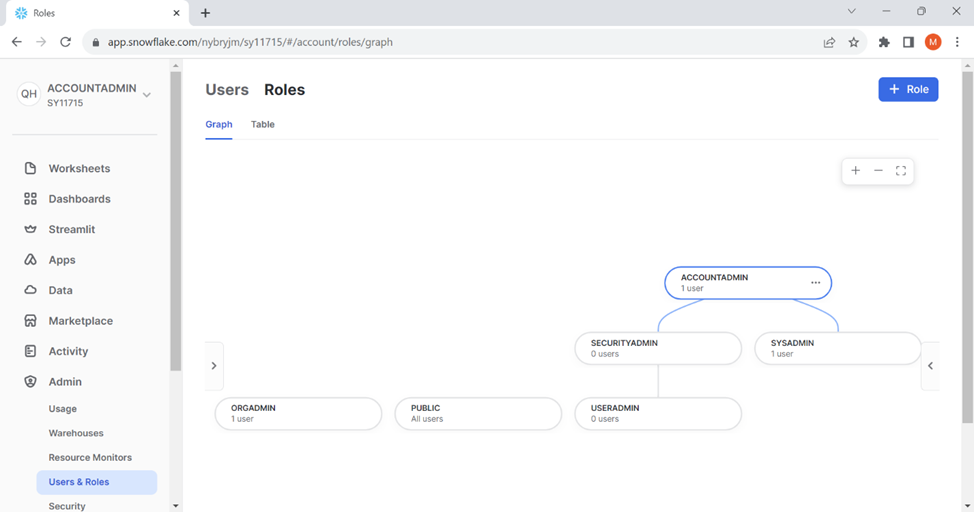Select the SYSADMIN role node

[837, 348]
